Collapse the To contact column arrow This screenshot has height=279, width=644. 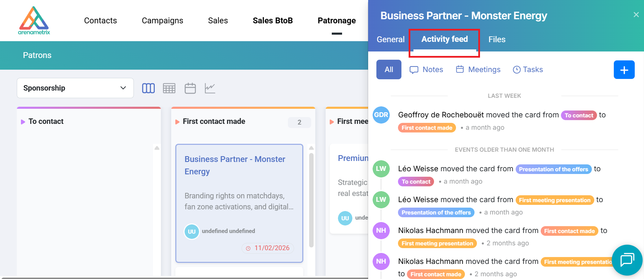(x=23, y=122)
